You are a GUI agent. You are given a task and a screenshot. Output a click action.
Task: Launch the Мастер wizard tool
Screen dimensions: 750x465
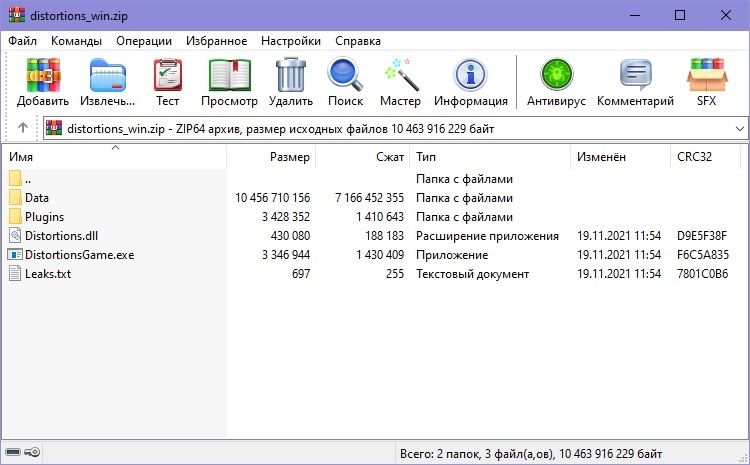[x=400, y=82]
